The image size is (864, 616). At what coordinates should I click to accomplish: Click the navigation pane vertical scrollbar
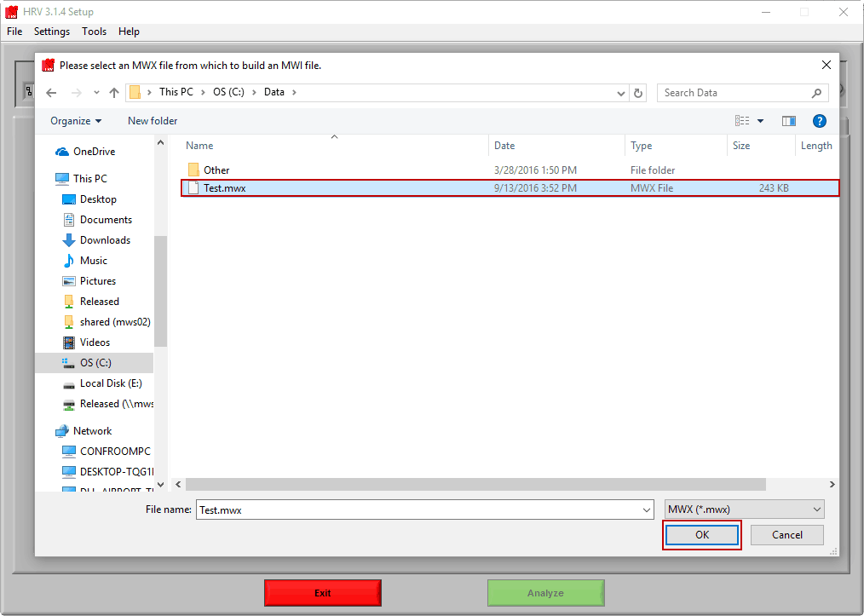coord(160,291)
